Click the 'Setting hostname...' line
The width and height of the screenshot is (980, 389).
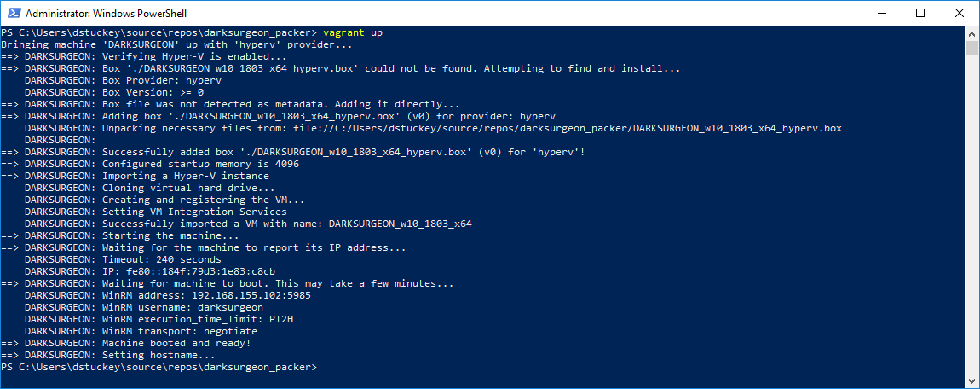[x=102, y=355]
